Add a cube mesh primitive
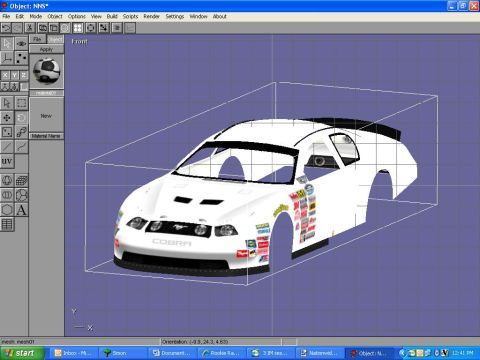Viewport: 480px width, 360px height. pos(21,180)
